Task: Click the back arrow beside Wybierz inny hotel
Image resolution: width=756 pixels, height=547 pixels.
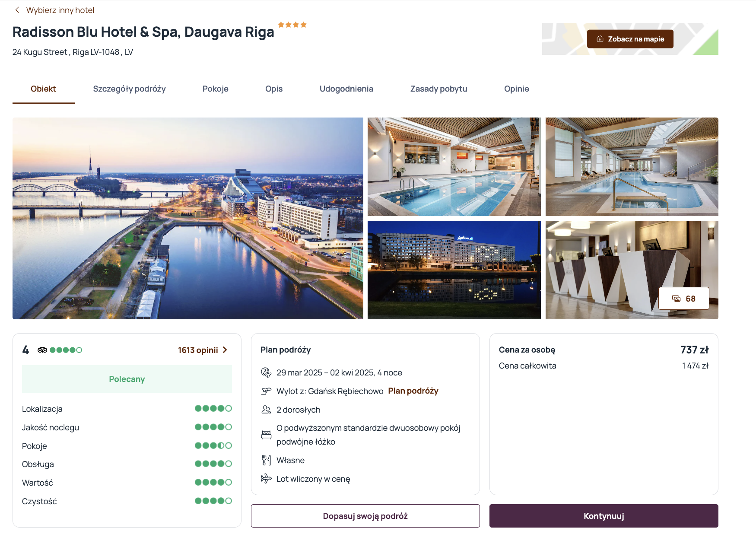Action: tap(17, 10)
